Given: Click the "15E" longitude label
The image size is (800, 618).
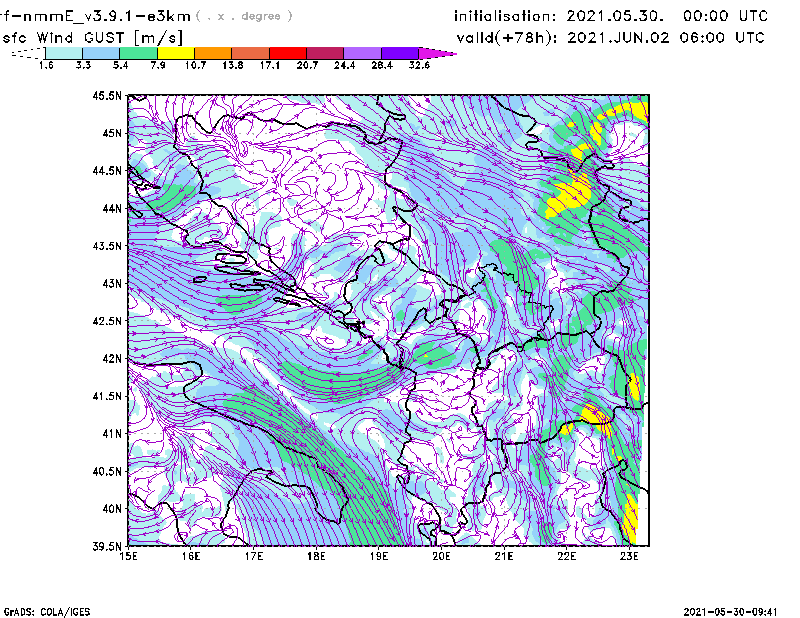Looking at the screenshot, I should tap(128, 556).
